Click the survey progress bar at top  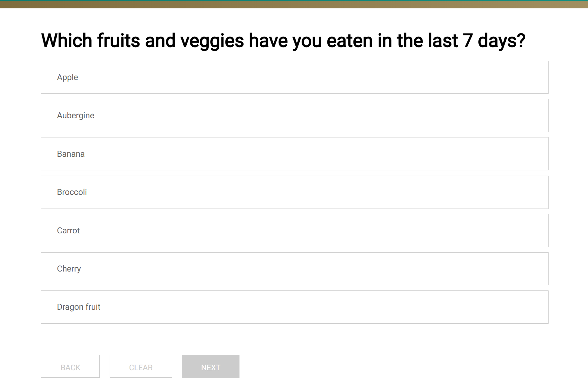[294, 4]
